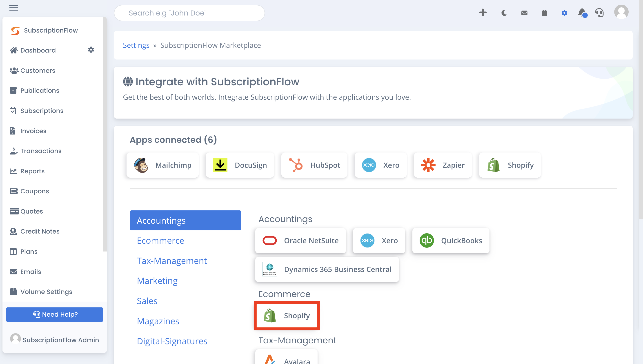Open connected Xero app card
The height and width of the screenshot is (364, 643).
coord(380,165)
